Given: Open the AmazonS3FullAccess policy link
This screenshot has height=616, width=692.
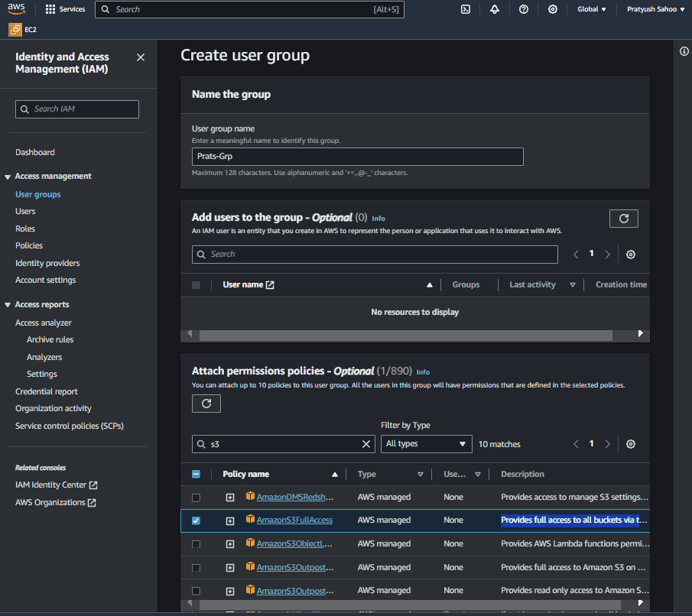Looking at the screenshot, I should [294, 520].
